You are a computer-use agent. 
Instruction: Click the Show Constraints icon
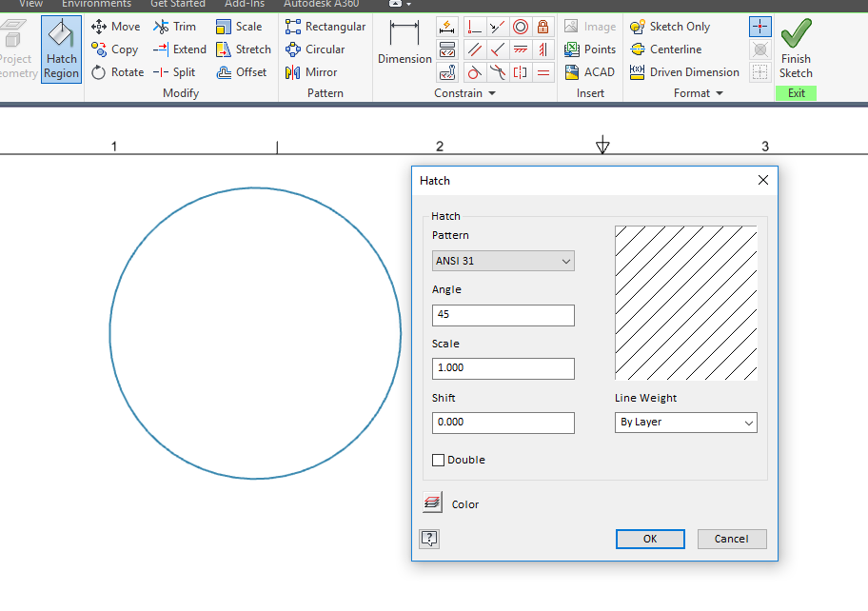[x=446, y=49]
